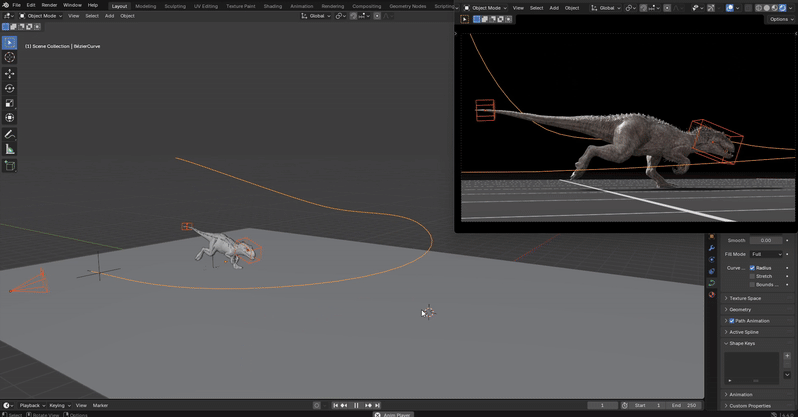Screen dimensions: 798x417
Task: Select the Cursor tool
Action: pos(9,58)
